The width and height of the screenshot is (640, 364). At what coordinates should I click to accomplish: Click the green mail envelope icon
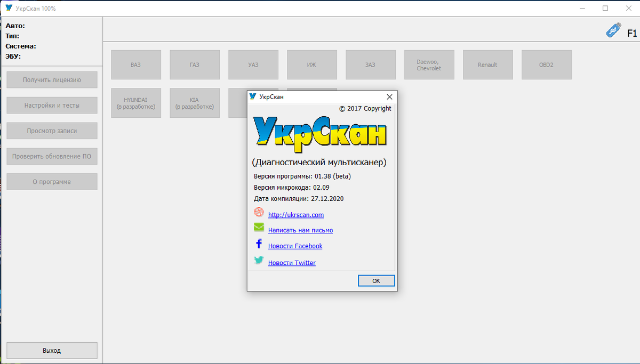259,228
